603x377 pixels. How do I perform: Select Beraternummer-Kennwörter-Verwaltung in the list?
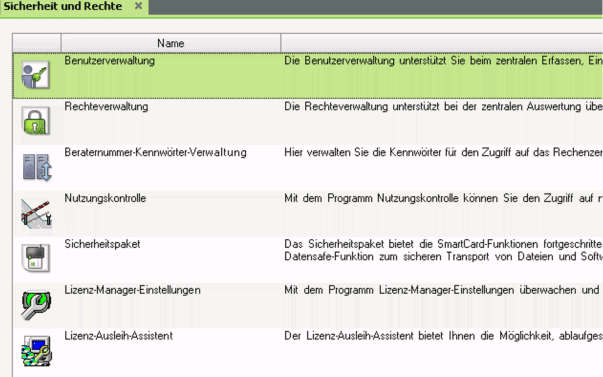click(155, 152)
